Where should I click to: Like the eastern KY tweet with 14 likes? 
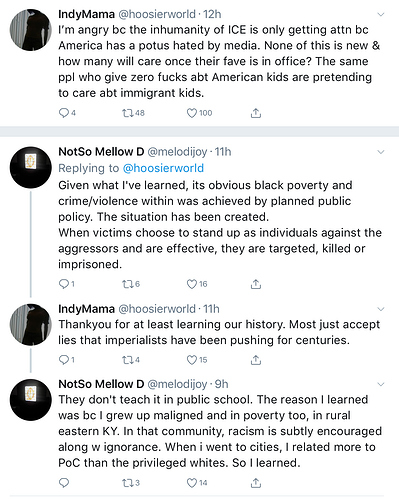pyautogui.click(x=192, y=483)
